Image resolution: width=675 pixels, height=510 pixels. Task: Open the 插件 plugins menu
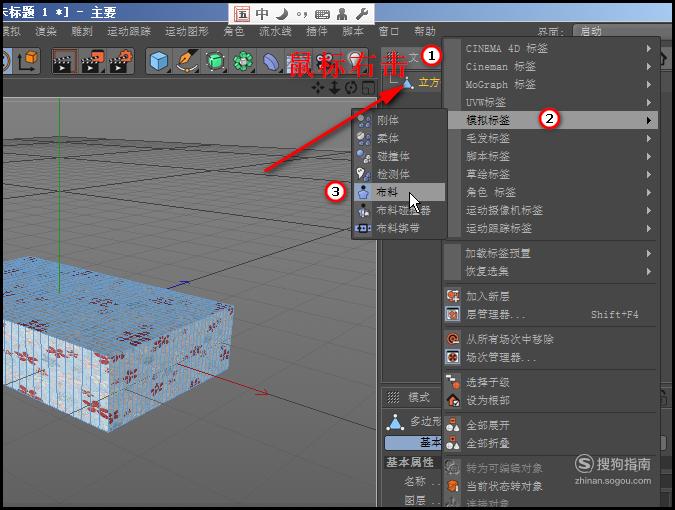pyautogui.click(x=316, y=31)
